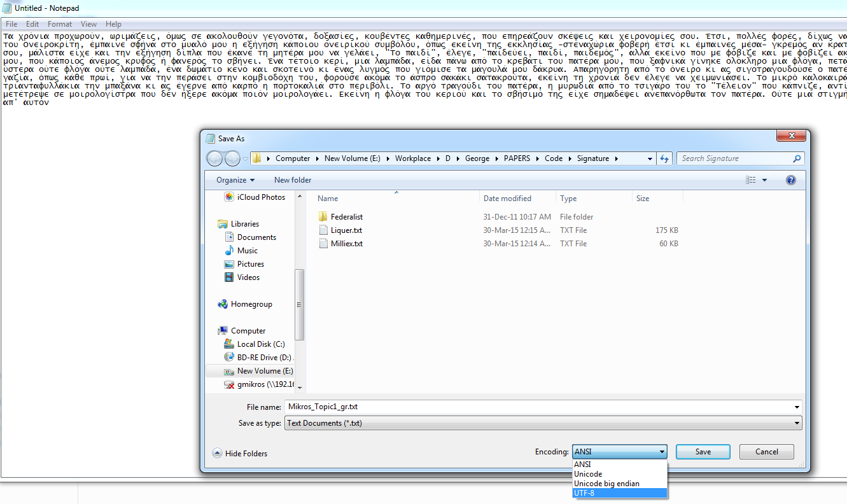Click George in the breadcrumb path
This screenshot has width=847, height=504.
[x=477, y=158]
